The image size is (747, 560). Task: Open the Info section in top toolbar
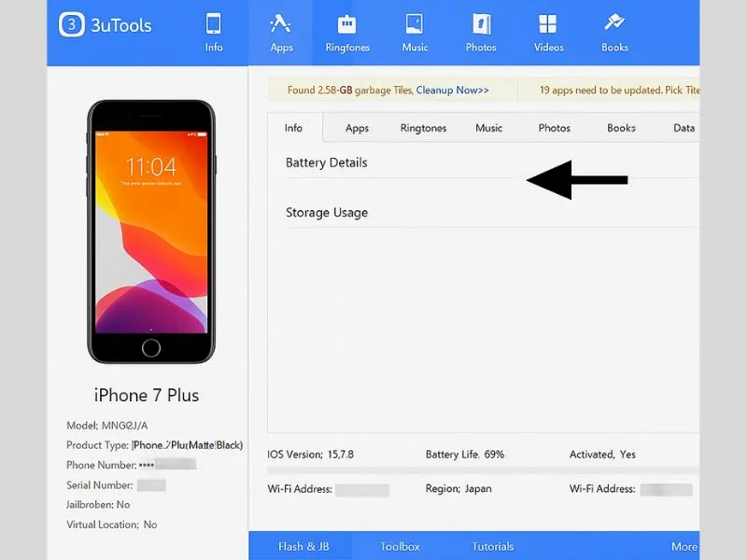pyautogui.click(x=214, y=33)
